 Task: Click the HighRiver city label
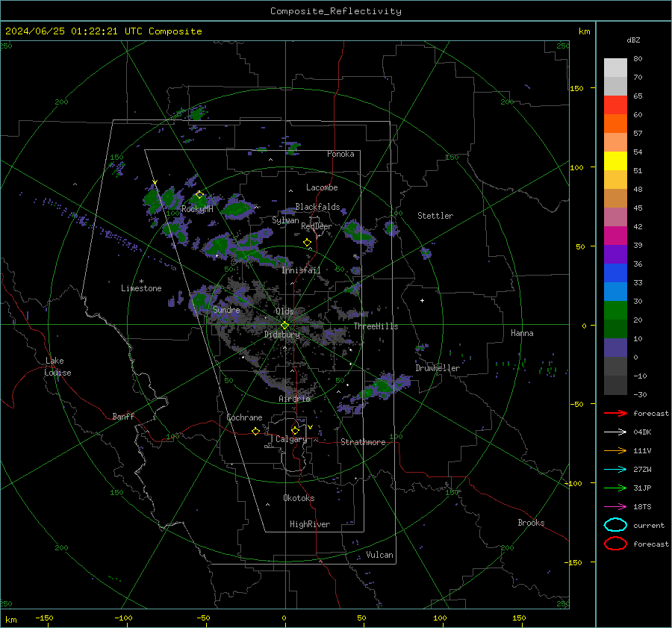310,524
